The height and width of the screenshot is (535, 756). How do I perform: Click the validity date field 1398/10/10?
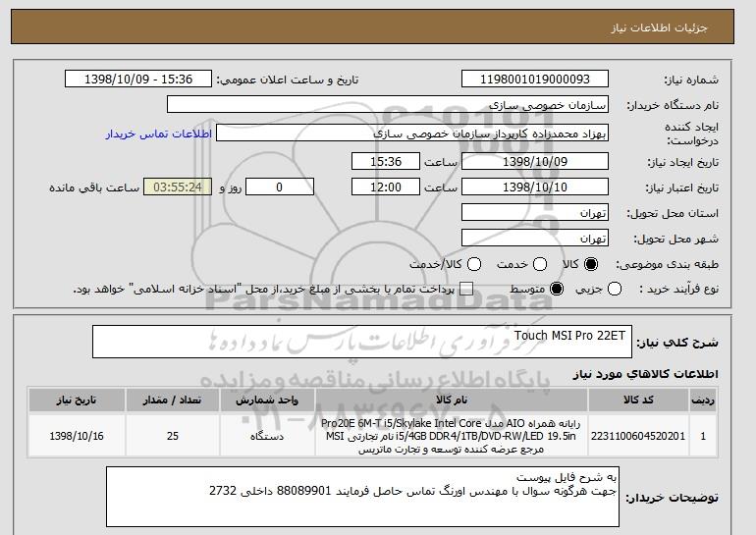click(535, 187)
